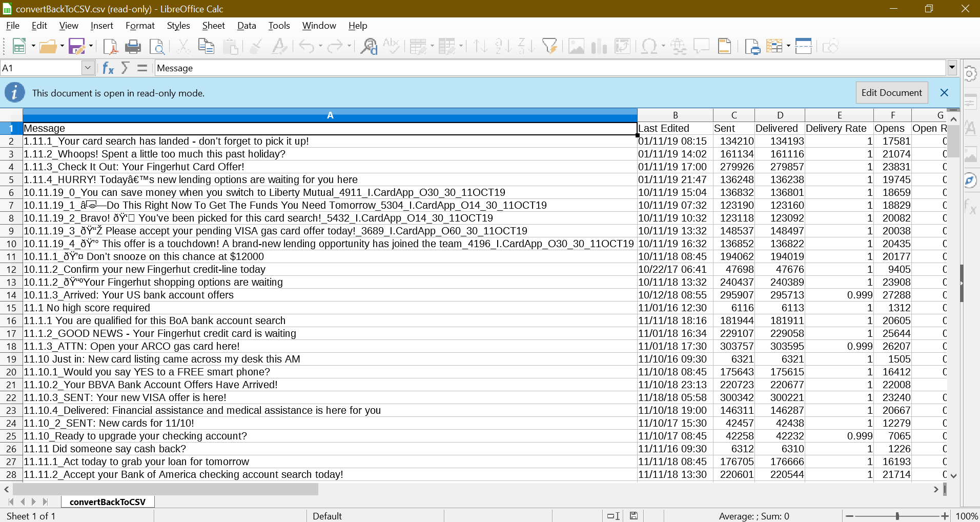This screenshot has height=522, width=980.
Task: Click the Sum sigma icon
Action: [x=126, y=68]
